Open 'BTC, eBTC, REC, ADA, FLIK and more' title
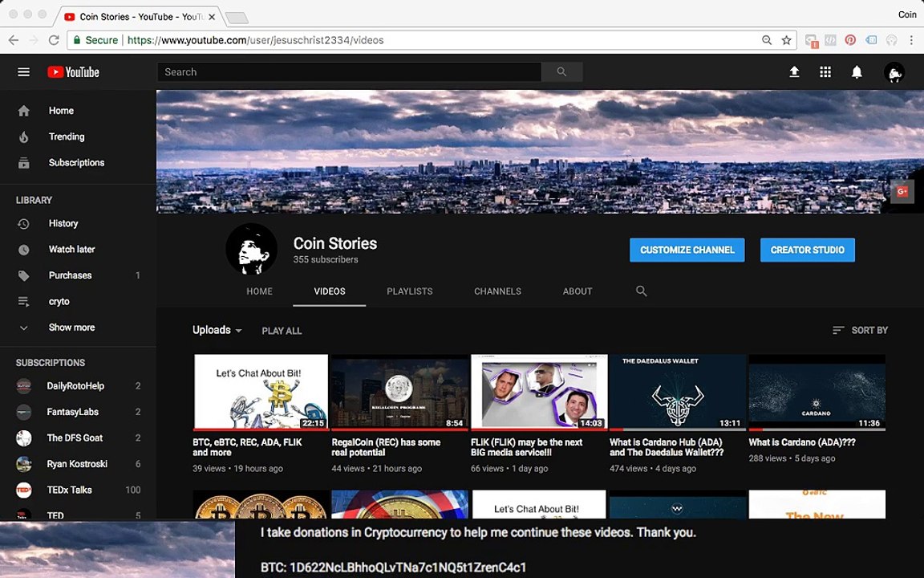 [x=248, y=448]
